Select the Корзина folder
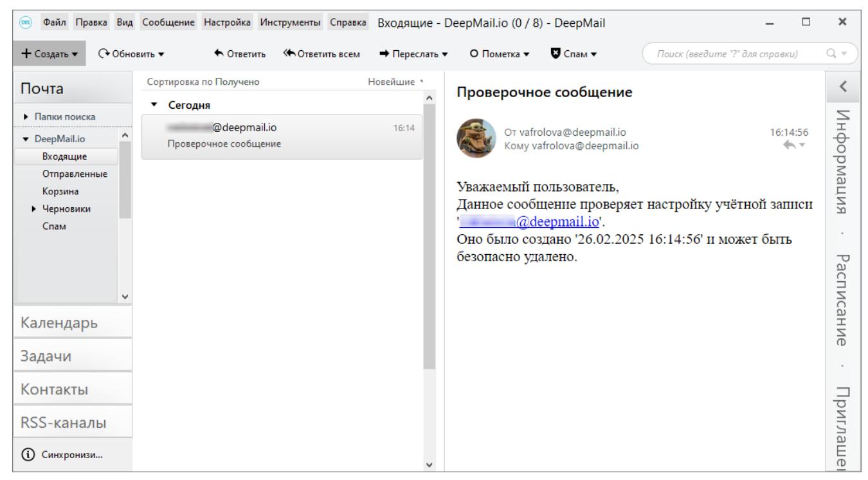Image resolution: width=868 pixels, height=480 pixels. (x=60, y=191)
